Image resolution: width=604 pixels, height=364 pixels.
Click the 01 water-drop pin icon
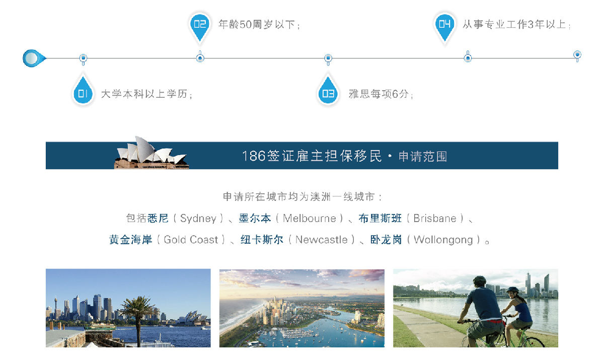84,91
